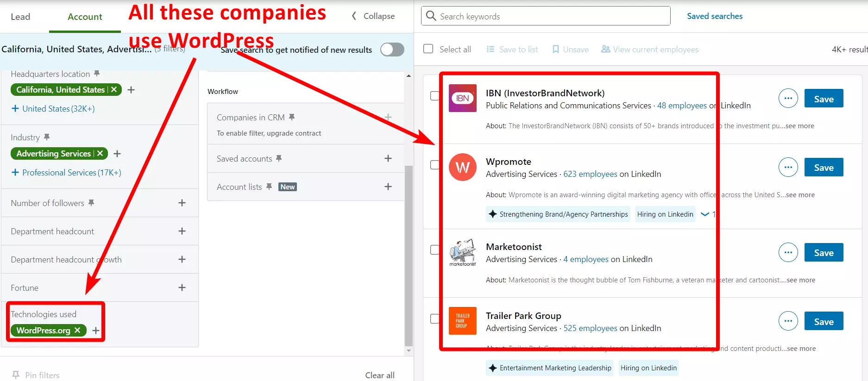Remove Advertising Services industry filter

[x=100, y=154]
